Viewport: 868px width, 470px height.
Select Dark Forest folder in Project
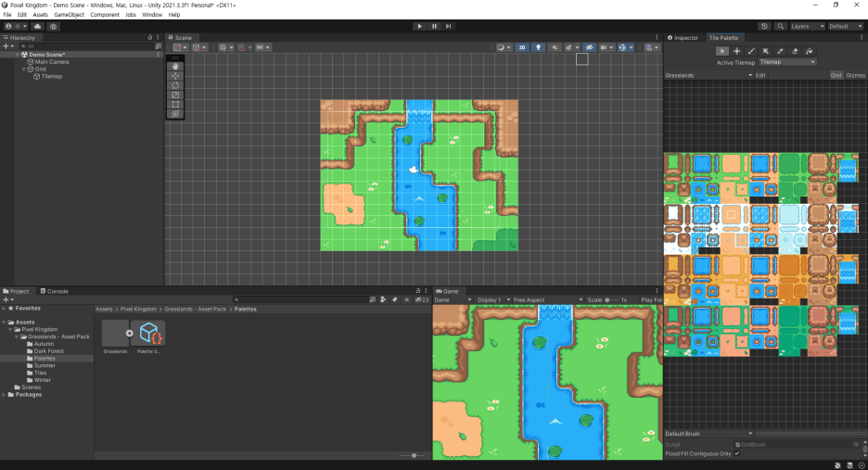(x=49, y=351)
